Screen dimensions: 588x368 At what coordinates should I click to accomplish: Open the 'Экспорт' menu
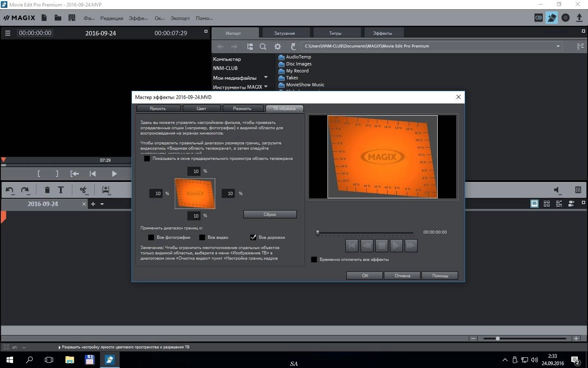[180, 18]
